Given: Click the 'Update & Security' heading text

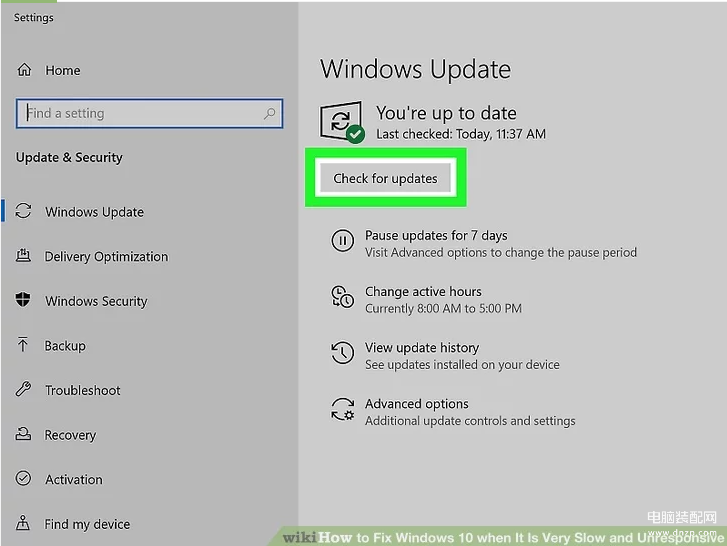Looking at the screenshot, I should pyautogui.click(x=69, y=158).
